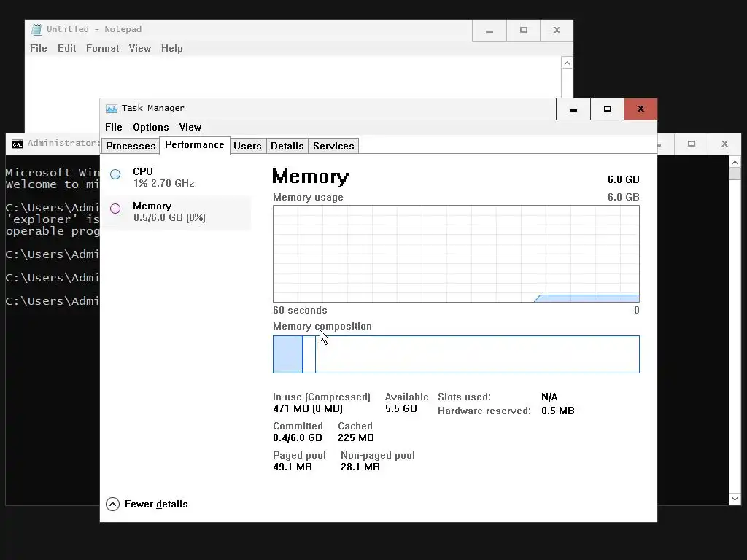The width and height of the screenshot is (747, 560).
Task: Switch to the Processes tab
Action: pos(131,146)
